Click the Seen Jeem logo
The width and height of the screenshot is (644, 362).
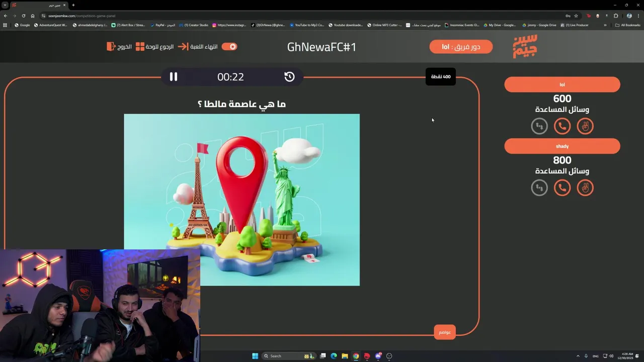tap(525, 47)
